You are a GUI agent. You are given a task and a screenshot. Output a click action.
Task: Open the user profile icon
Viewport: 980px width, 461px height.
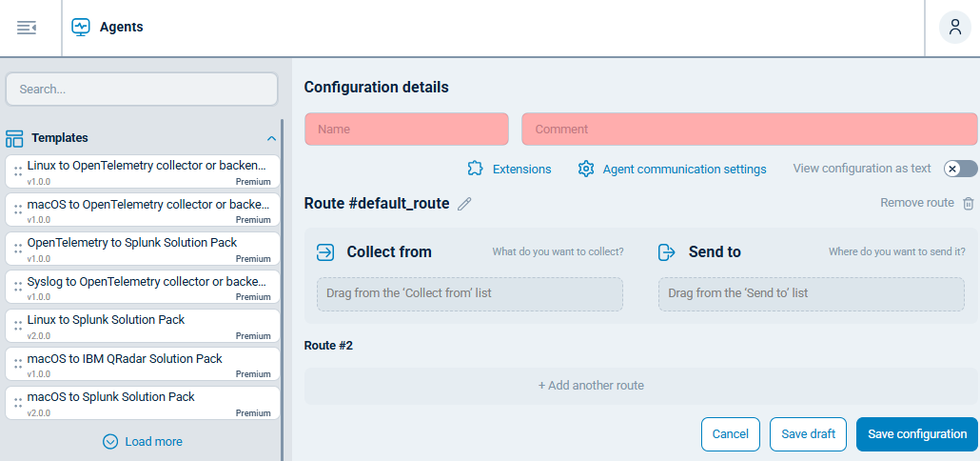click(x=954, y=28)
